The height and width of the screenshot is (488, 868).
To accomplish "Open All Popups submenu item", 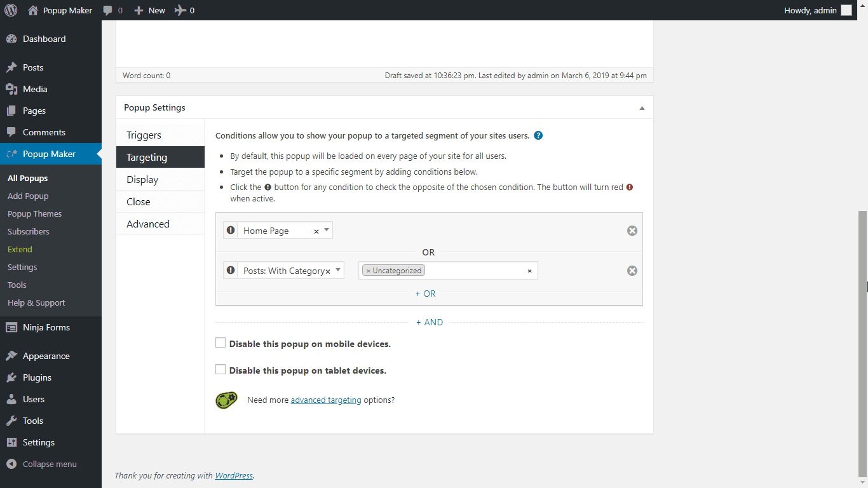I will 28,179.
